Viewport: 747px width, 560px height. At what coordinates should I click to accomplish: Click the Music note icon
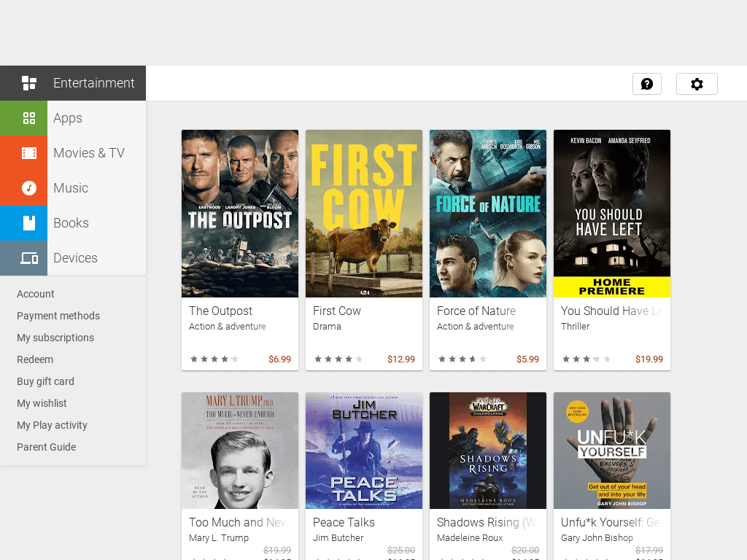tap(29, 188)
